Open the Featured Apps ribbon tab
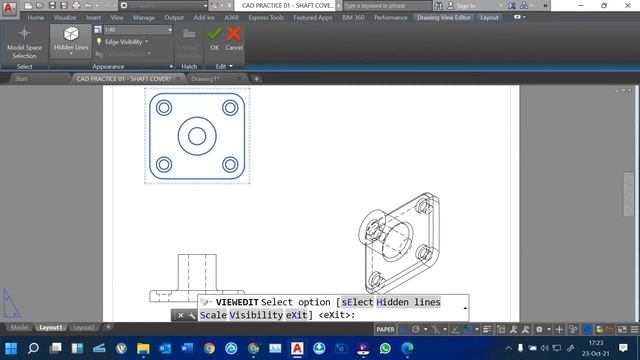The height and width of the screenshot is (360, 640). pyautogui.click(x=313, y=18)
